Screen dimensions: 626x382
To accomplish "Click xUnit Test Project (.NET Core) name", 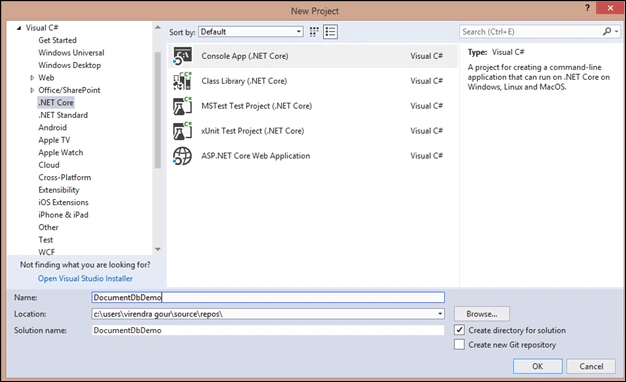I will pos(253,131).
